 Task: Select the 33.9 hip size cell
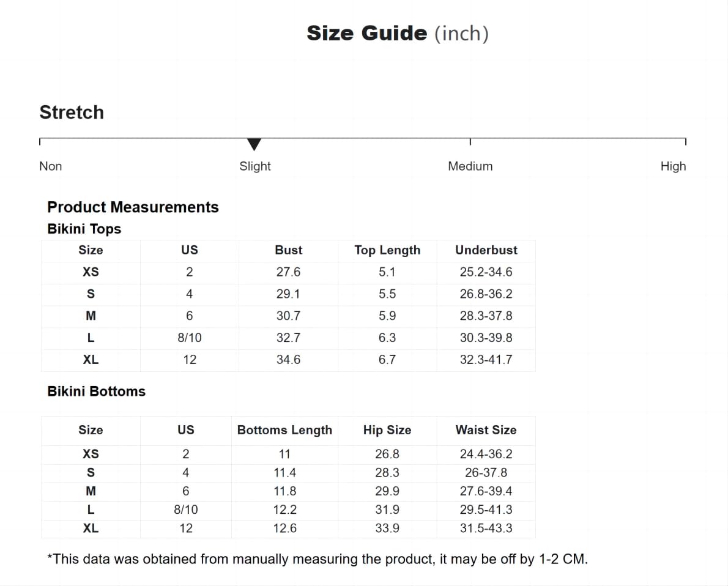[387, 528]
